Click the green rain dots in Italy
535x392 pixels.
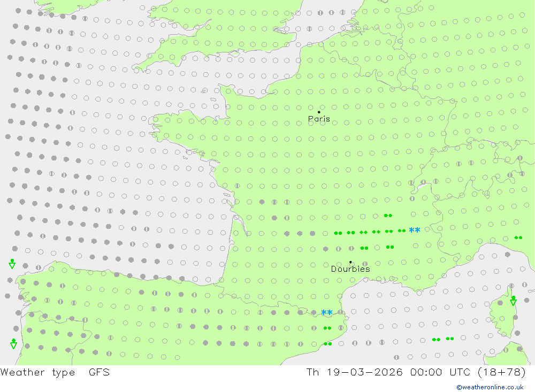coord(518,237)
